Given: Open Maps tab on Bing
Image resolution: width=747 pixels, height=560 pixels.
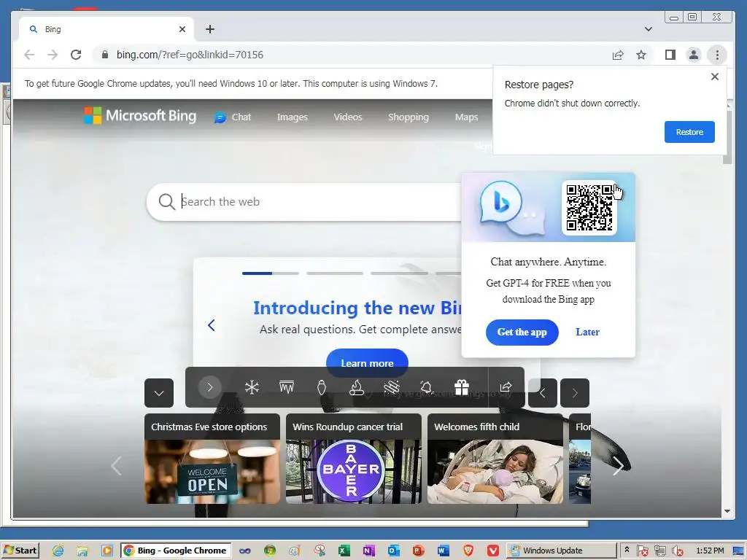Looking at the screenshot, I should point(466,117).
